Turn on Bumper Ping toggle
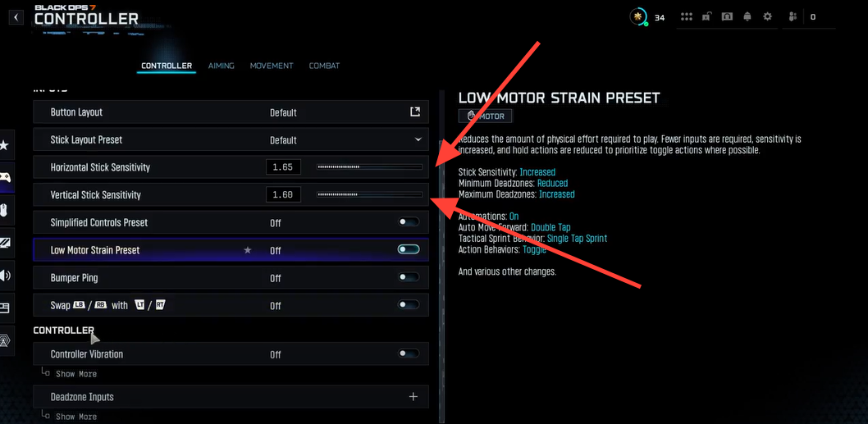Viewport: 868px width, 424px height. click(x=408, y=278)
